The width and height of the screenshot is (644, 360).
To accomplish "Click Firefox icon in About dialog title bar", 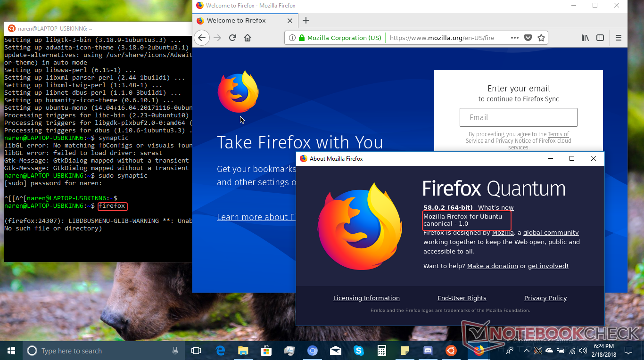I will [303, 159].
